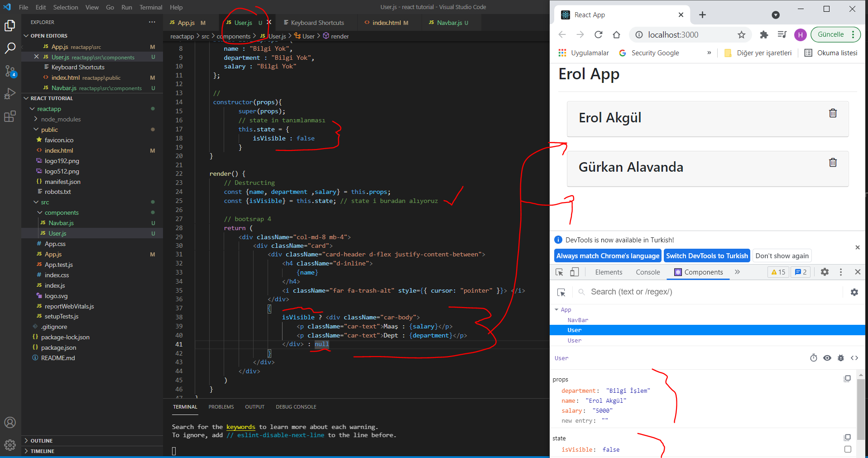Open the Terminal menu

pos(150,7)
